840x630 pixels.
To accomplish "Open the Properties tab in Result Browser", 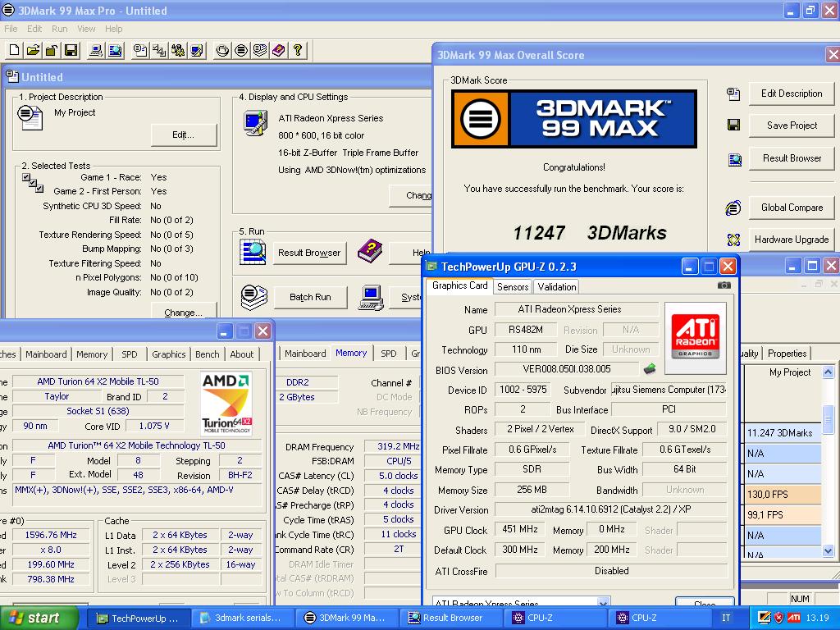I will 787,353.
